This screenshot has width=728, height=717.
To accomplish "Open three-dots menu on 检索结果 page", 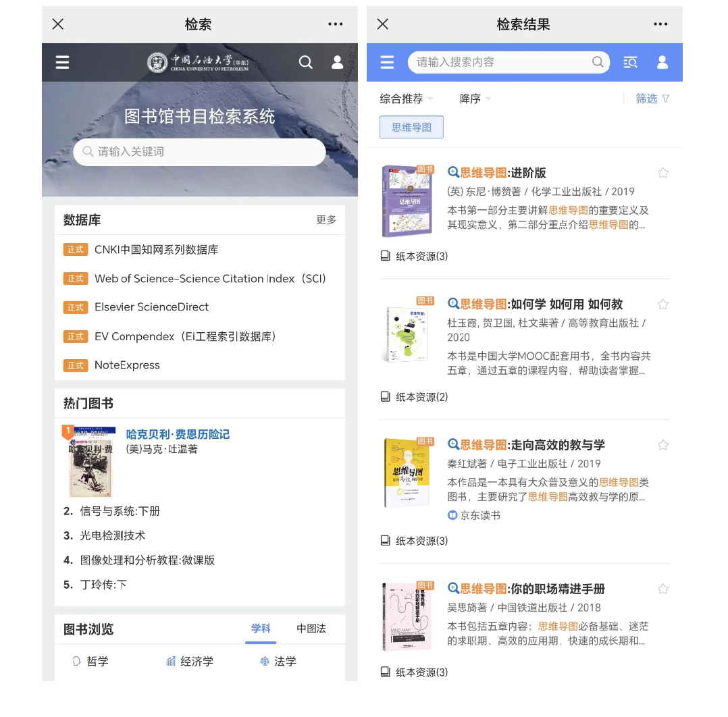I will (660, 24).
